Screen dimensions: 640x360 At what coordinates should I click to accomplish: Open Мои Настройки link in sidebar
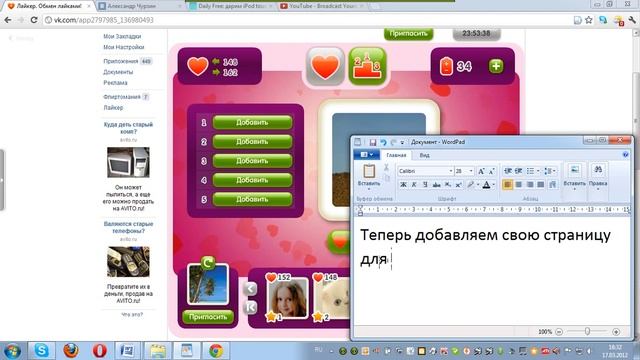124,47
